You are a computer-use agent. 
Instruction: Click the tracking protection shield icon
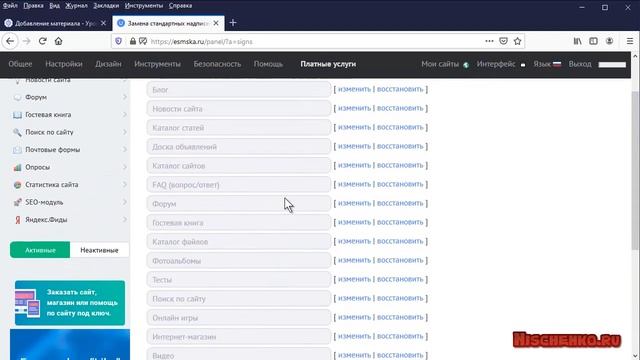click(118, 41)
